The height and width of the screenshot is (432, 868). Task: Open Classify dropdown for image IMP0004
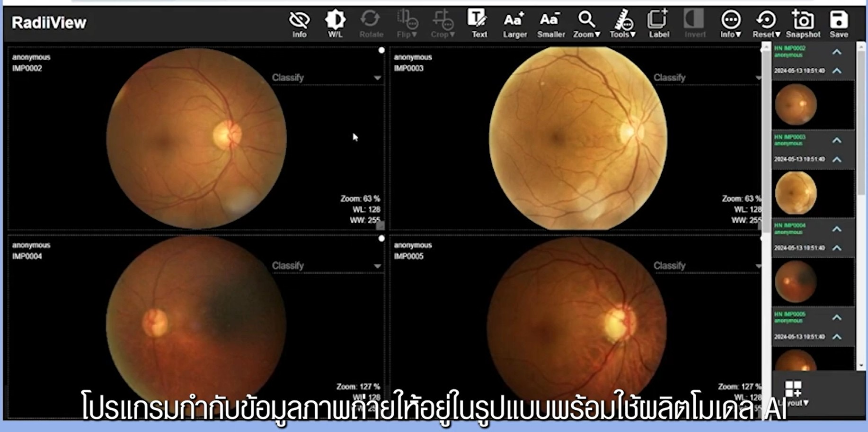(327, 266)
